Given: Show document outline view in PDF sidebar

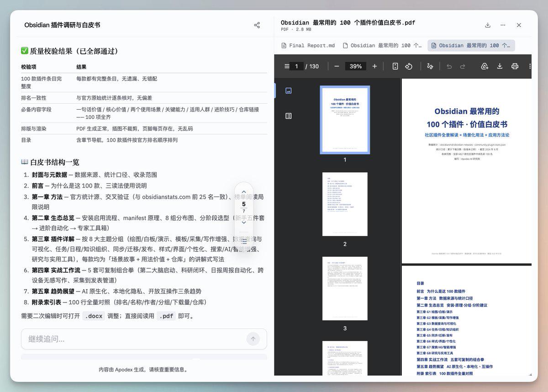Looking at the screenshot, I should 288,116.
